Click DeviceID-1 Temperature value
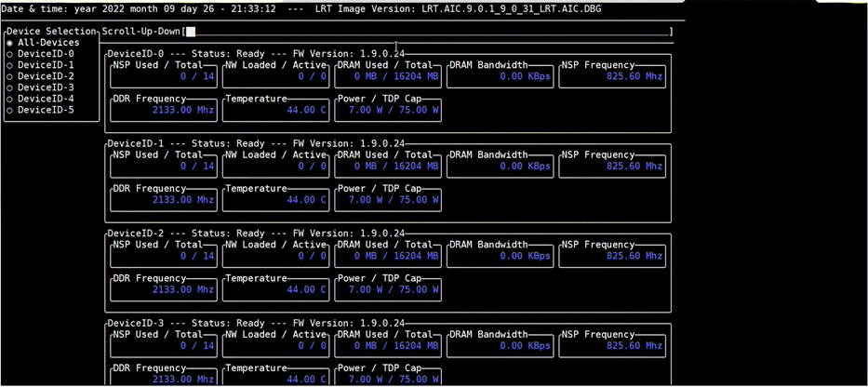This screenshot has width=868, height=387. 307,200
